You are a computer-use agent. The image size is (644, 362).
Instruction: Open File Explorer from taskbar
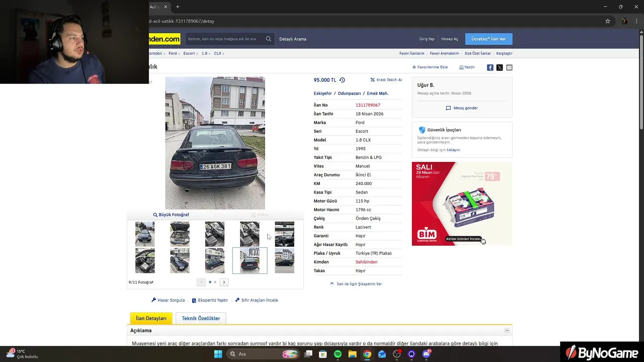coord(353,354)
